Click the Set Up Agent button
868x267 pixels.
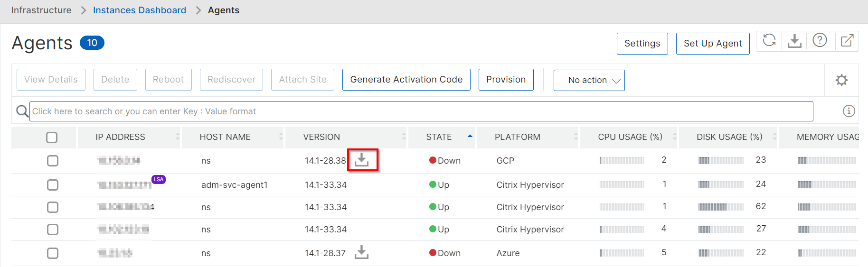713,43
